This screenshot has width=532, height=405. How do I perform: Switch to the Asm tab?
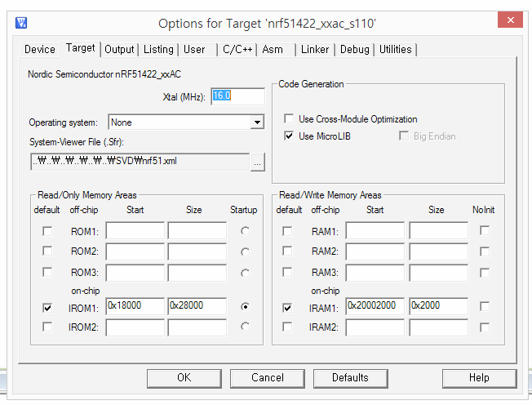click(x=273, y=50)
